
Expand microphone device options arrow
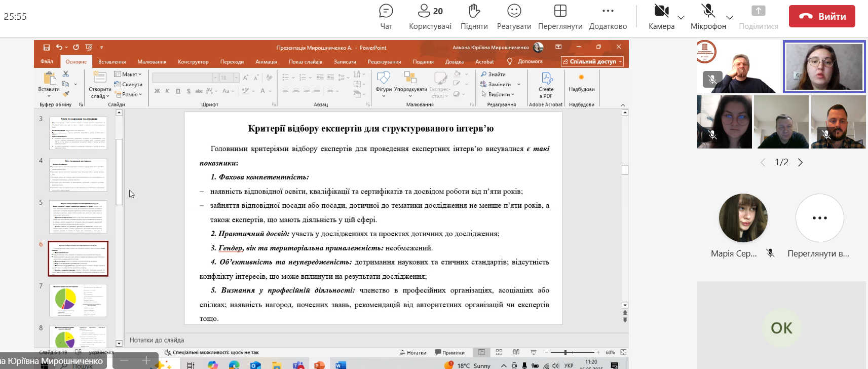tap(730, 17)
